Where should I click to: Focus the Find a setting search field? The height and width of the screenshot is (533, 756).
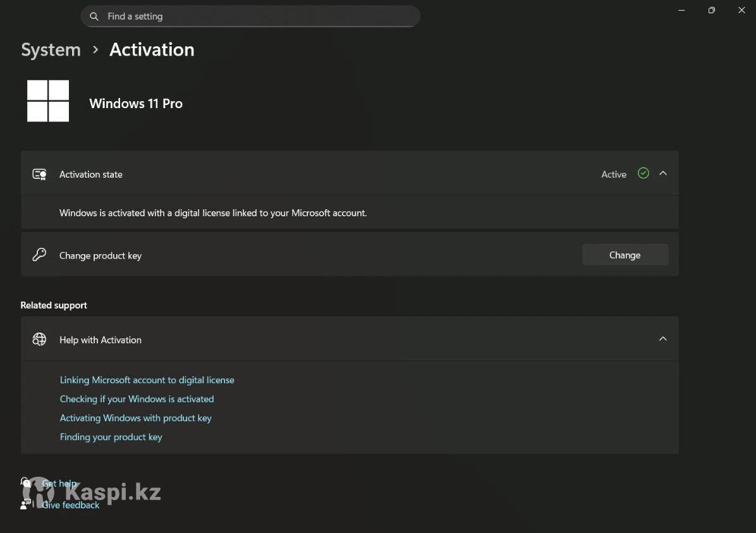coord(253,16)
